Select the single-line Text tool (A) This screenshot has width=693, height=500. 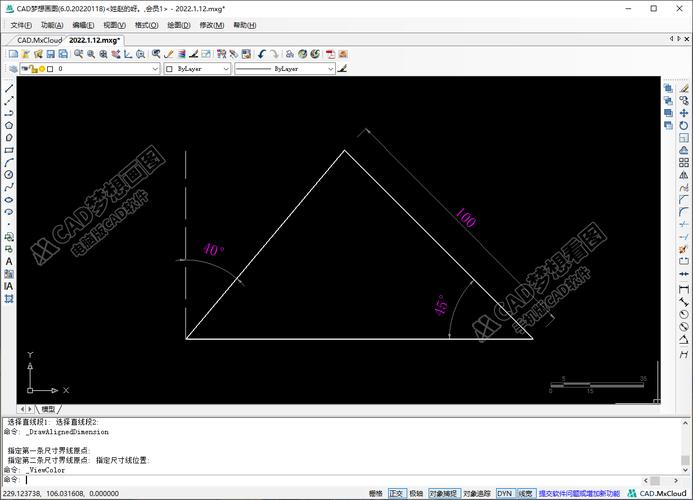click(9, 261)
